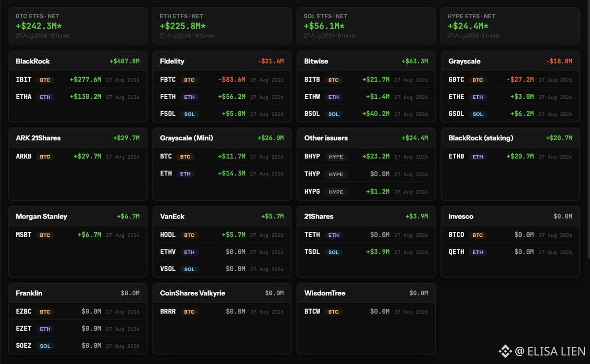Select the CoinShares Valkyrie heading
The image size is (590, 364).
[193, 293]
